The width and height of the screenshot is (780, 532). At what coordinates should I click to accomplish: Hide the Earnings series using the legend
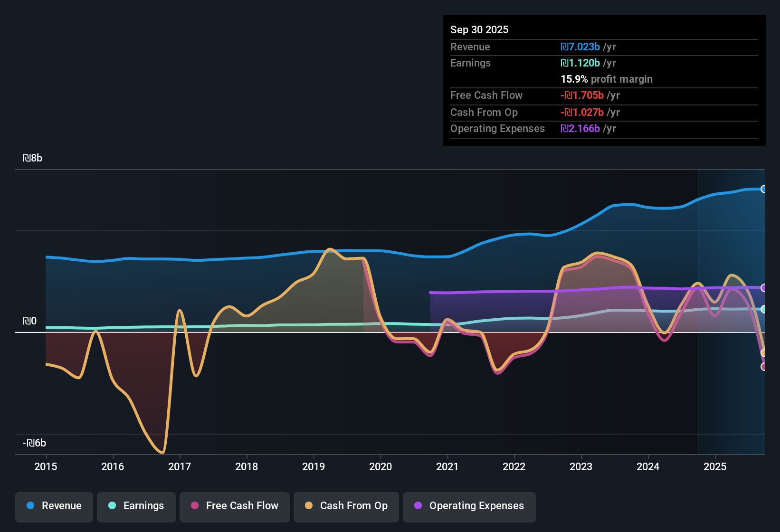[136, 506]
